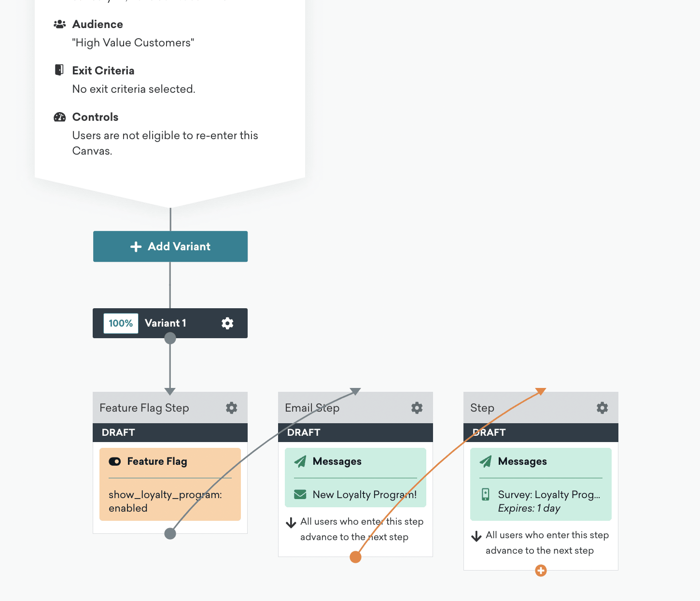Click the email envelope icon in Email Step
The height and width of the screenshot is (601, 700).
pos(300,494)
